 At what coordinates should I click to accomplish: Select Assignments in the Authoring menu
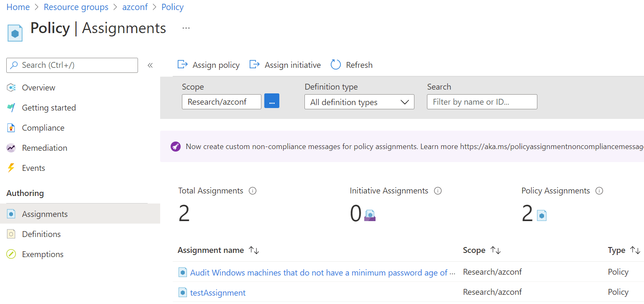[x=43, y=214]
